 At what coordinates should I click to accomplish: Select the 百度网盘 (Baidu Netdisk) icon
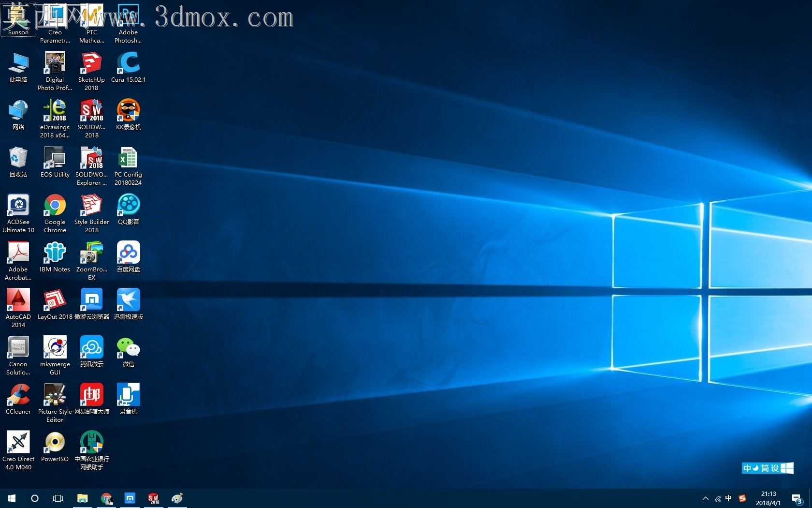point(128,257)
